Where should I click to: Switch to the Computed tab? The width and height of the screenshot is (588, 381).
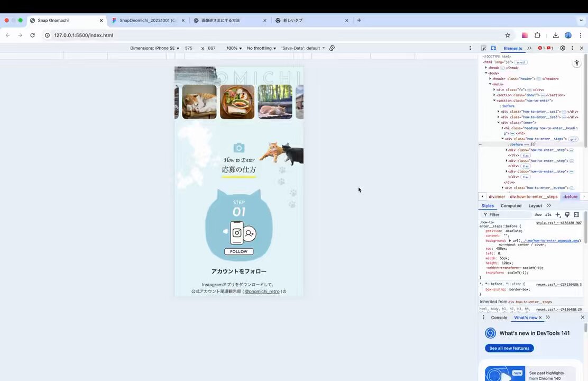click(511, 206)
